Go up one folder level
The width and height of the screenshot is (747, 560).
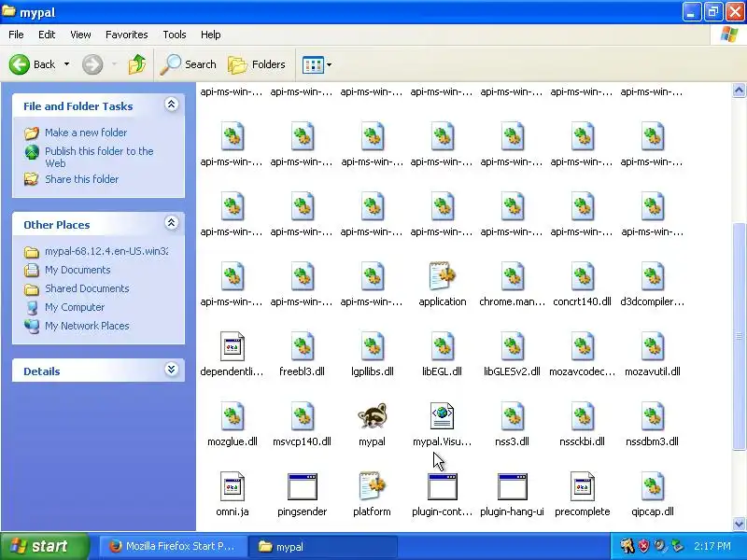pos(137,64)
